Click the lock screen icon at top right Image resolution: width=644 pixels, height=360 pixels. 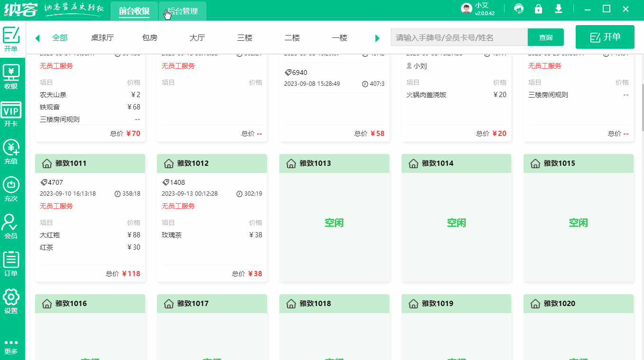coord(538,9)
